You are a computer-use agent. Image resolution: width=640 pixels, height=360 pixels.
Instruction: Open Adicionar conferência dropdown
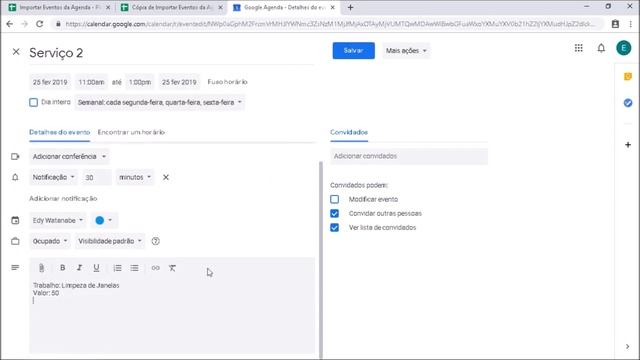69,156
